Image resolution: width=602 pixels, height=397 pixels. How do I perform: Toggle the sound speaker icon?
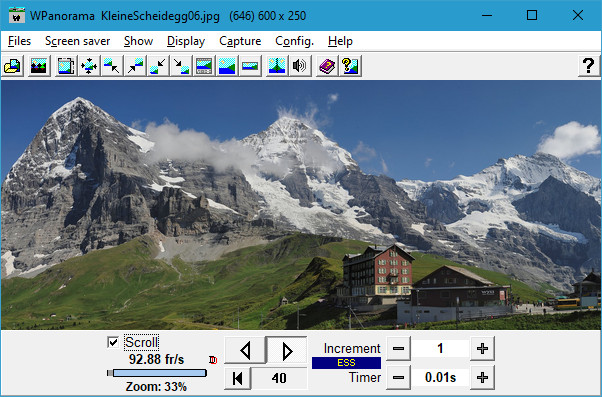[300, 66]
